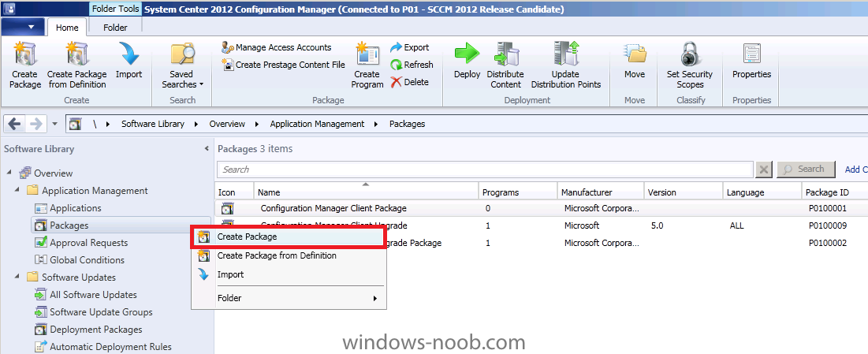Open the Folder submenu in context menu
This screenshot has width=868, height=354.
pos(289,298)
